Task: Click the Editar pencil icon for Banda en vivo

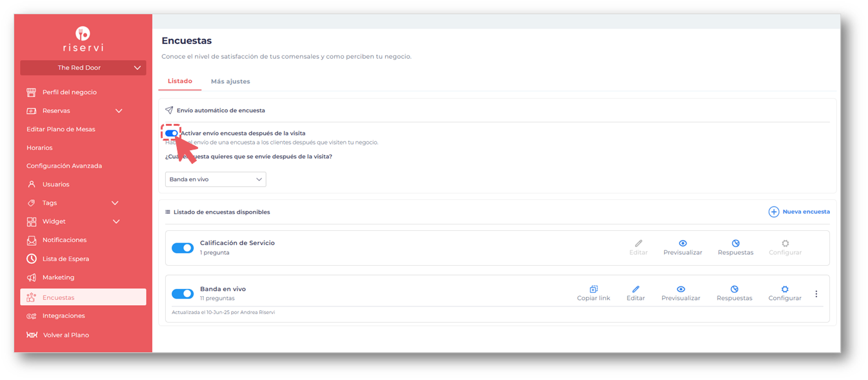Action: (636, 290)
